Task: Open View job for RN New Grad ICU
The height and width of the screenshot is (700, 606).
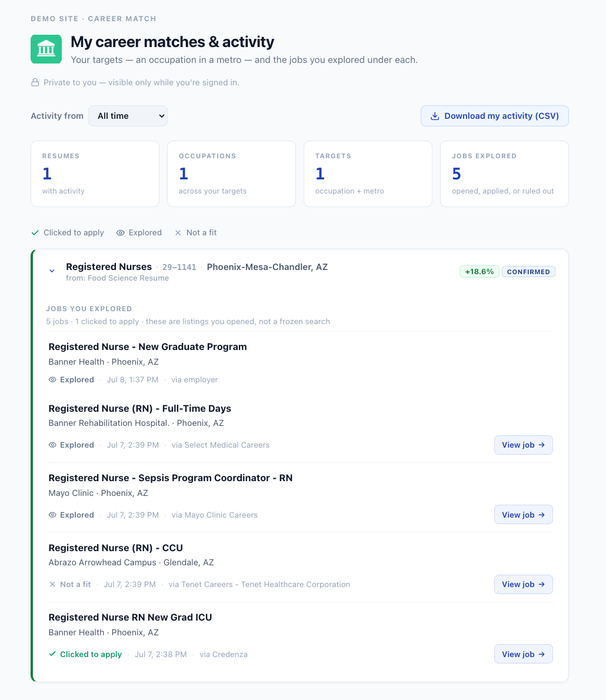Action: pyautogui.click(x=524, y=654)
